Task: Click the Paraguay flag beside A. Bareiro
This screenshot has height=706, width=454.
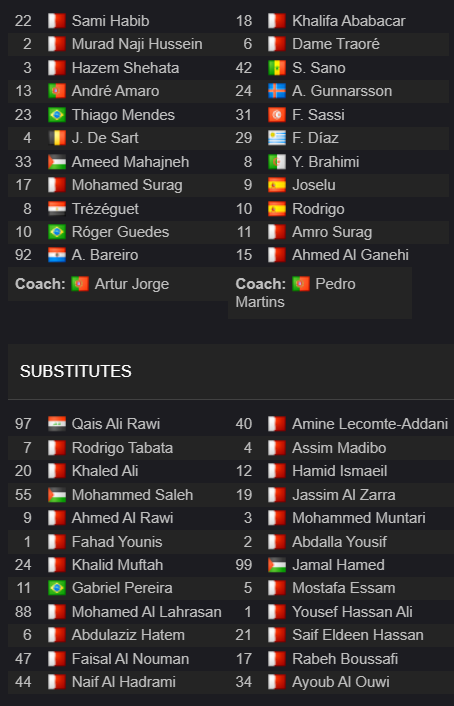Action: 57,255
